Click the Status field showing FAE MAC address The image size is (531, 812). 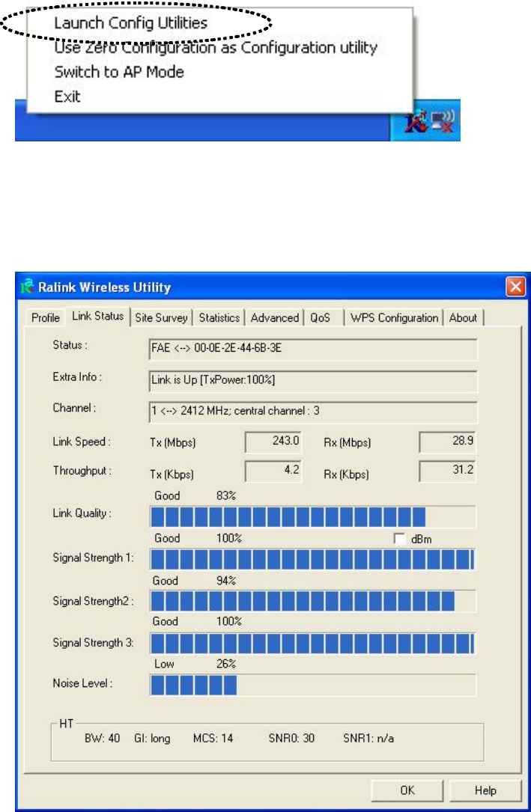point(313,349)
